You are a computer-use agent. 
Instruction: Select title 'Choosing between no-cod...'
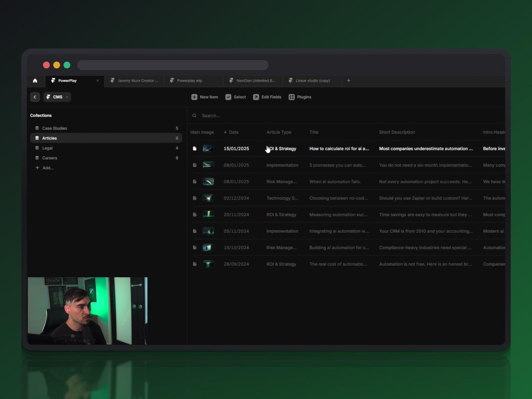(x=338, y=198)
